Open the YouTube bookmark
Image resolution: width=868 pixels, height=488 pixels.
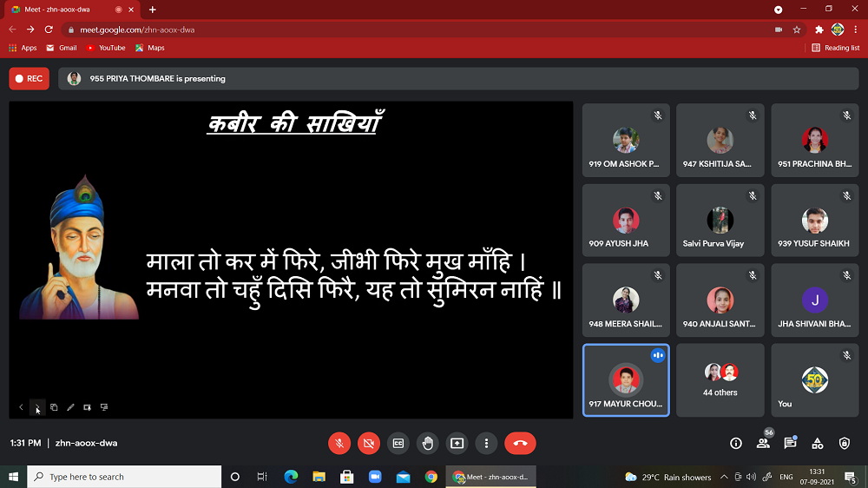pos(106,48)
